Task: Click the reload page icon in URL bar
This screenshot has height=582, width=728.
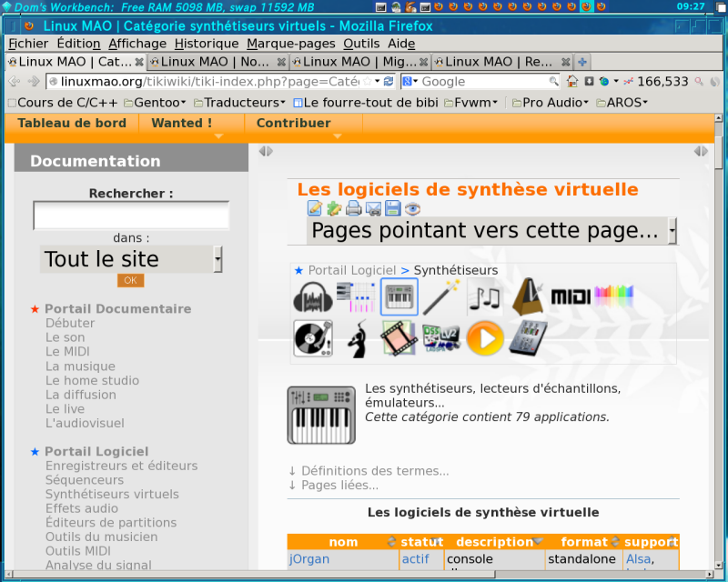Action: 389,82
